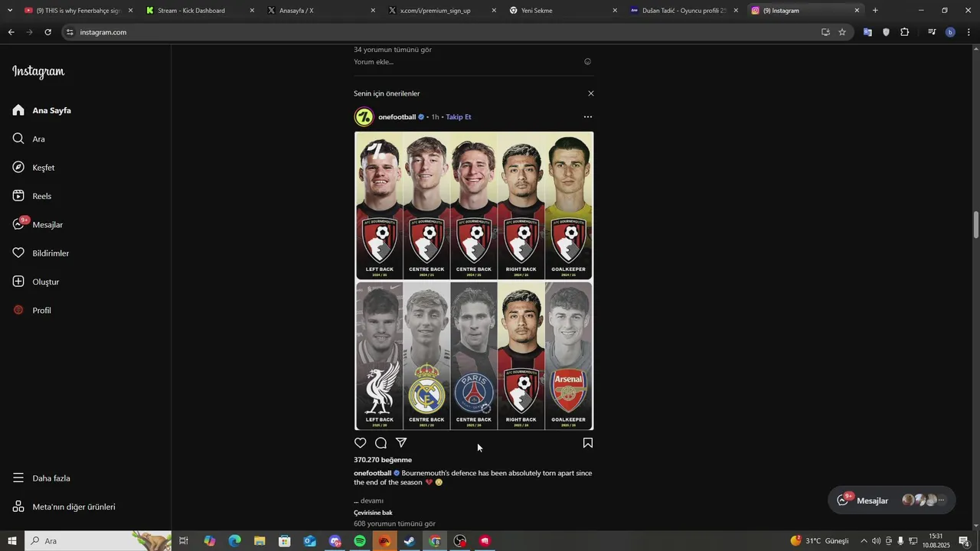The height and width of the screenshot is (551, 980).
Task: Open the weather widget 31°C Güneşli
Action: coord(820,541)
